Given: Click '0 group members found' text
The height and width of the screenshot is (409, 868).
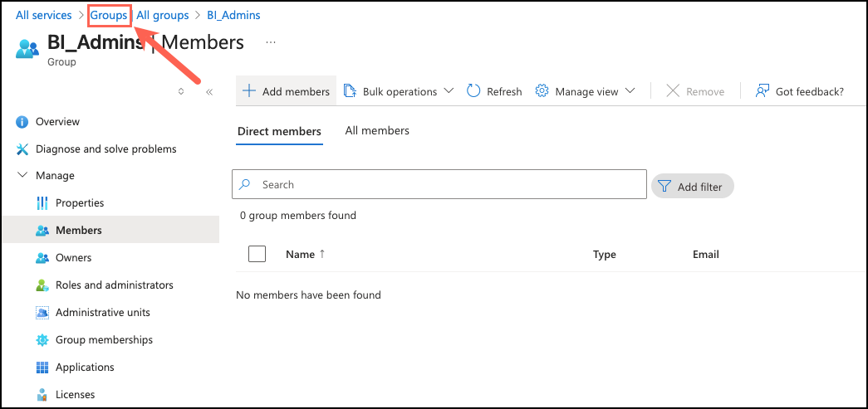Looking at the screenshot, I should tap(298, 216).
